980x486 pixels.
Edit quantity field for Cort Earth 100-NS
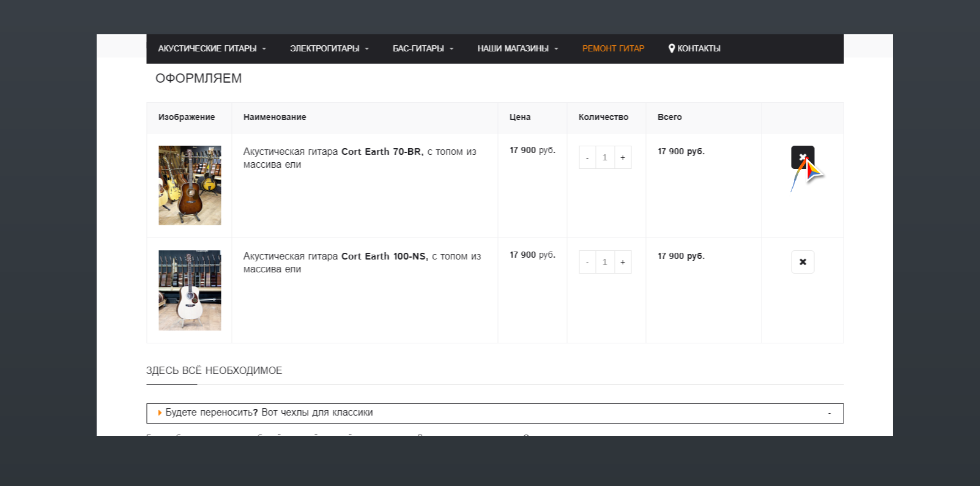tap(605, 262)
